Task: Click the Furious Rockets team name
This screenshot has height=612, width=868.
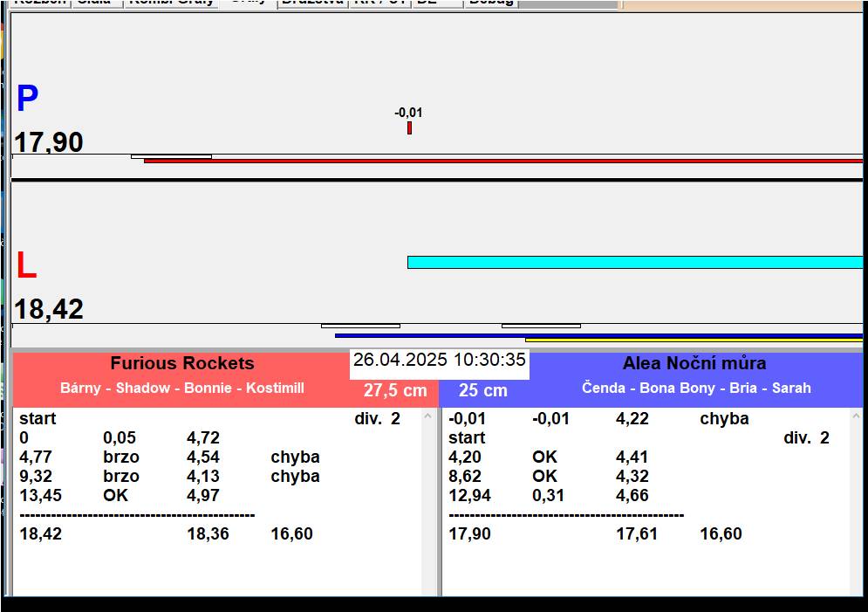Action: (182, 363)
